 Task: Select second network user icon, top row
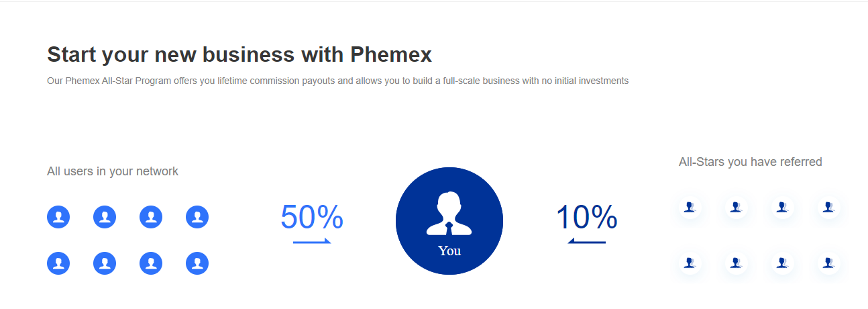(x=105, y=217)
